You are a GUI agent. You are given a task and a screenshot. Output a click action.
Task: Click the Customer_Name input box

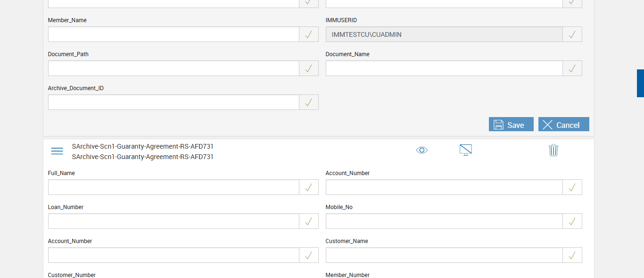click(x=444, y=255)
